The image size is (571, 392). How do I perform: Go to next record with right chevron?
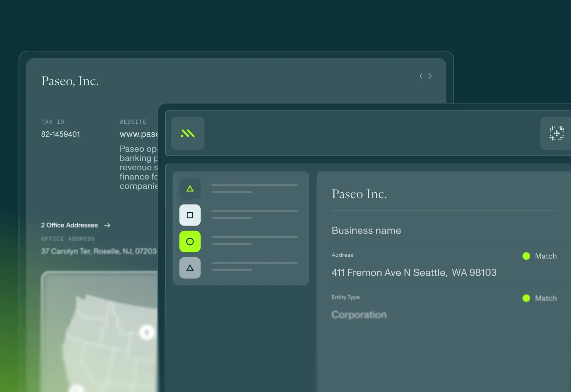(x=430, y=76)
